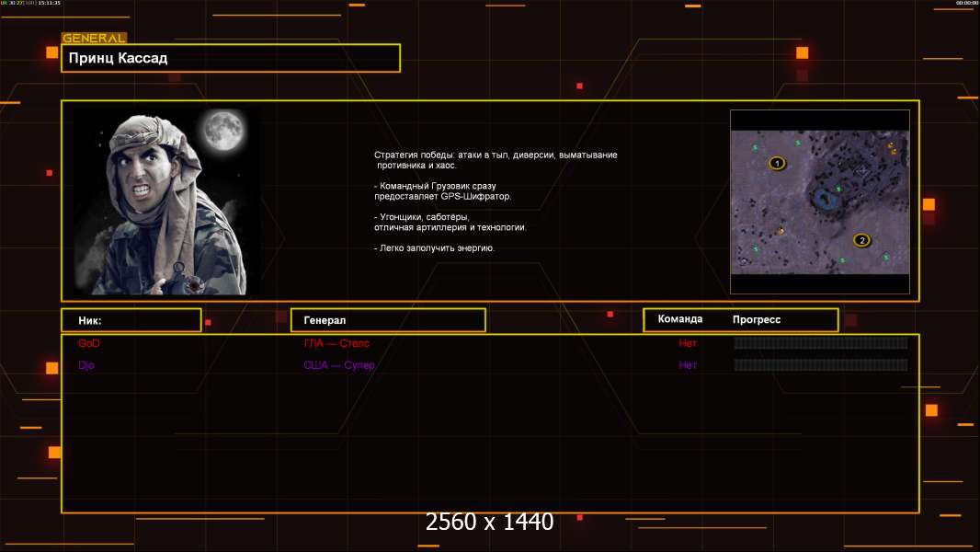
Task: Click start position marker 1 on minimap
Action: point(777,163)
